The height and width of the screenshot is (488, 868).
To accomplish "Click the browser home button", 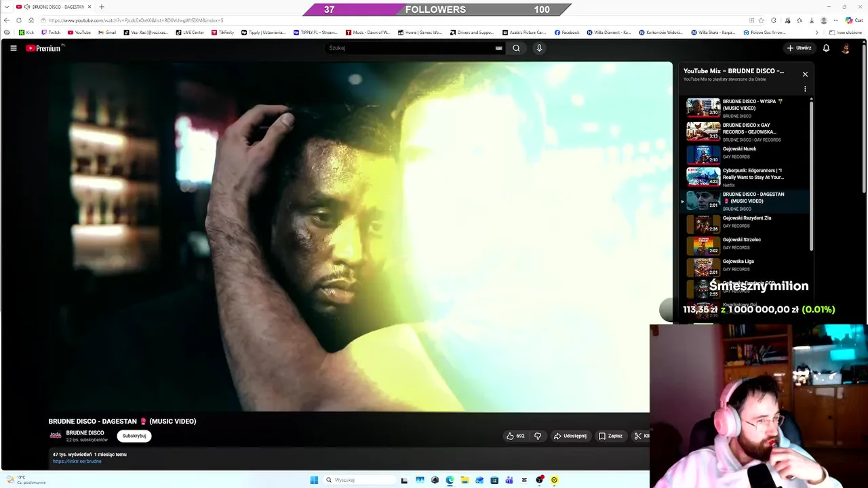I will [x=31, y=20].
